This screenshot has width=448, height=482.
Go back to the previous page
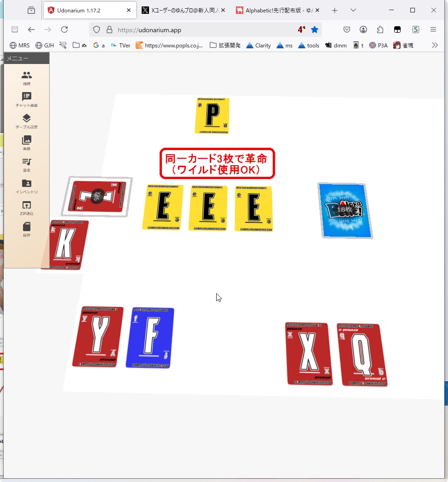click(x=31, y=29)
